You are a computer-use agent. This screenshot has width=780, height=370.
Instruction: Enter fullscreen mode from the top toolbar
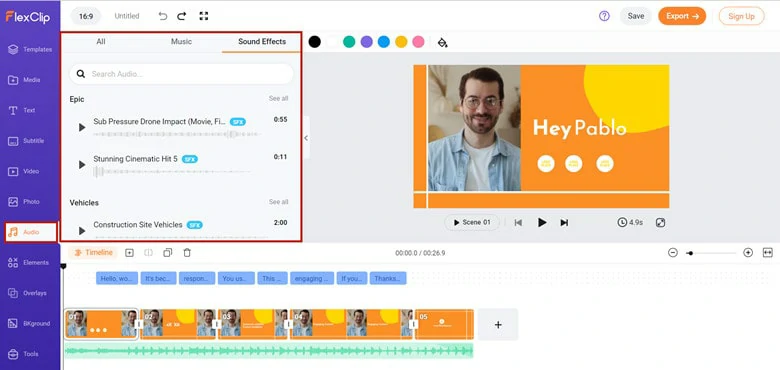pyautogui.click(x=203, y=16)
